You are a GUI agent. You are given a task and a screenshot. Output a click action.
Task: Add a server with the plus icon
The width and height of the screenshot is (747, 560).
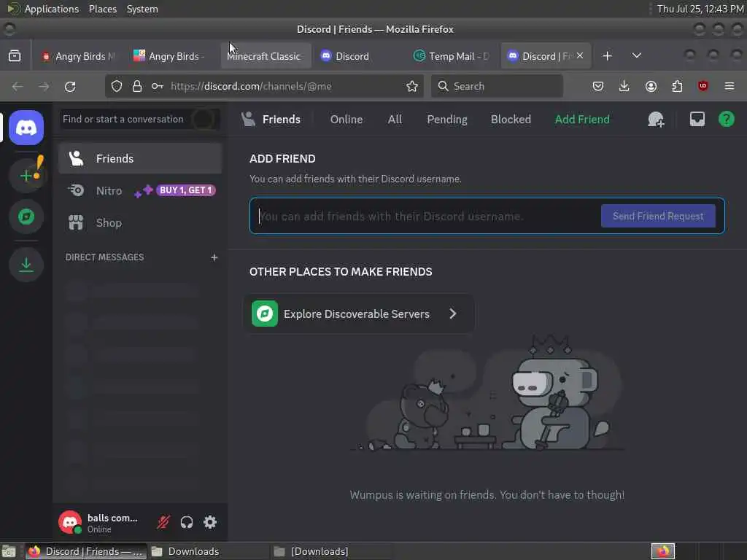click(x=26, y=175)
